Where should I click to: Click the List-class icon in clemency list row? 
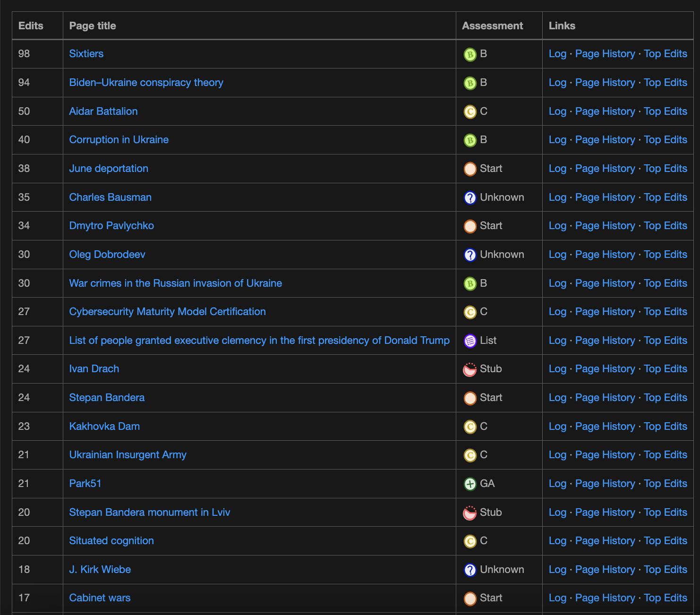[470, 341]
